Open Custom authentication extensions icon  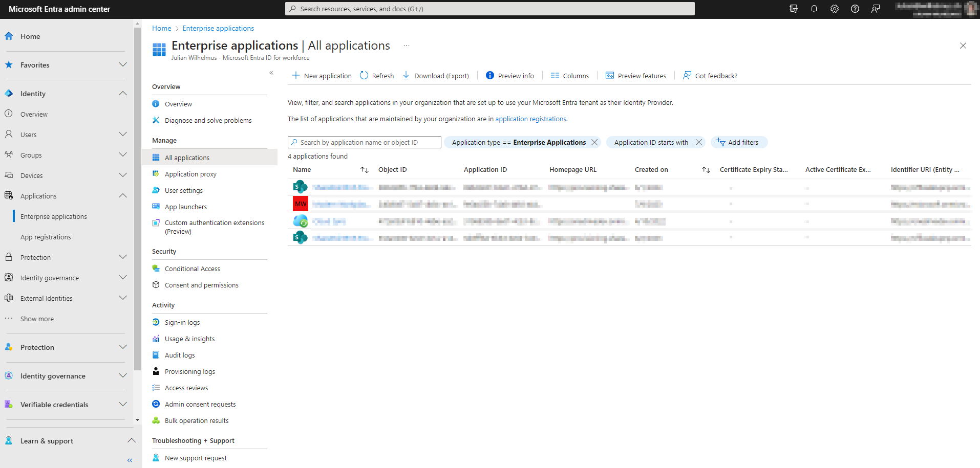click(156, 223)
